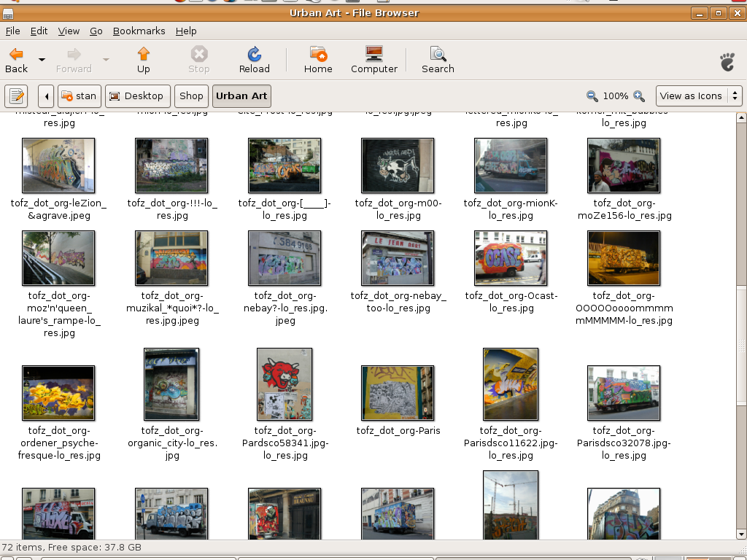Select the tofz_dot_org-Paris thumbnail
Viewport: 747px width, 560px height.
pos(398,393)
